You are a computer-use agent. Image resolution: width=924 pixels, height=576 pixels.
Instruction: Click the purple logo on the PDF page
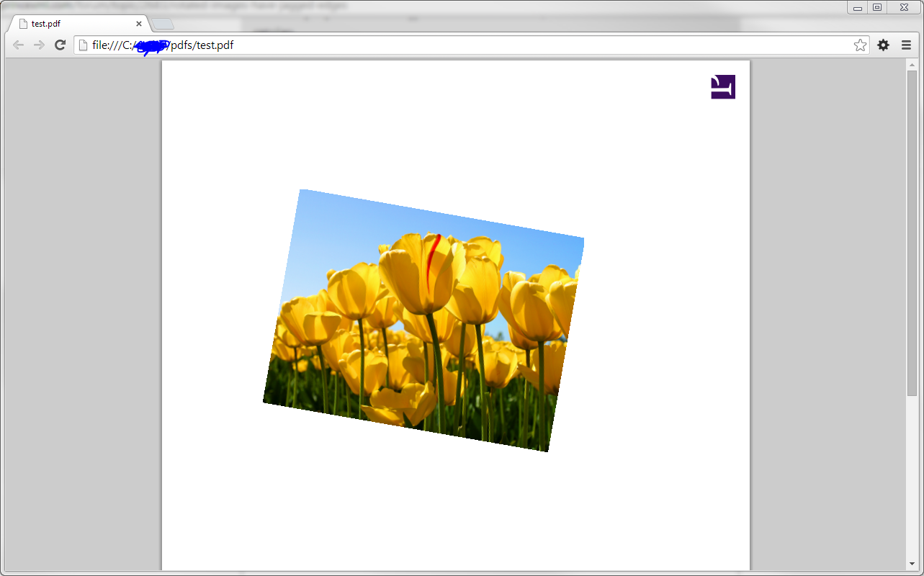pos(723,86)
